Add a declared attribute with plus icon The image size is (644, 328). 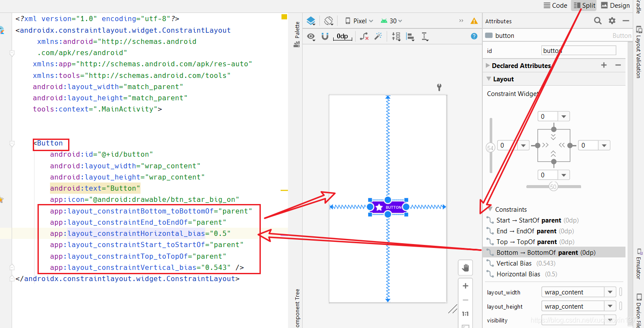click(x=604, y=65)
